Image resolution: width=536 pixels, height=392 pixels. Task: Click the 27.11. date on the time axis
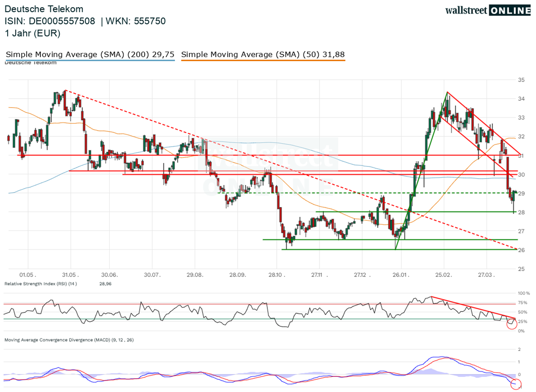pyautogui.click(x=319, y=275)
